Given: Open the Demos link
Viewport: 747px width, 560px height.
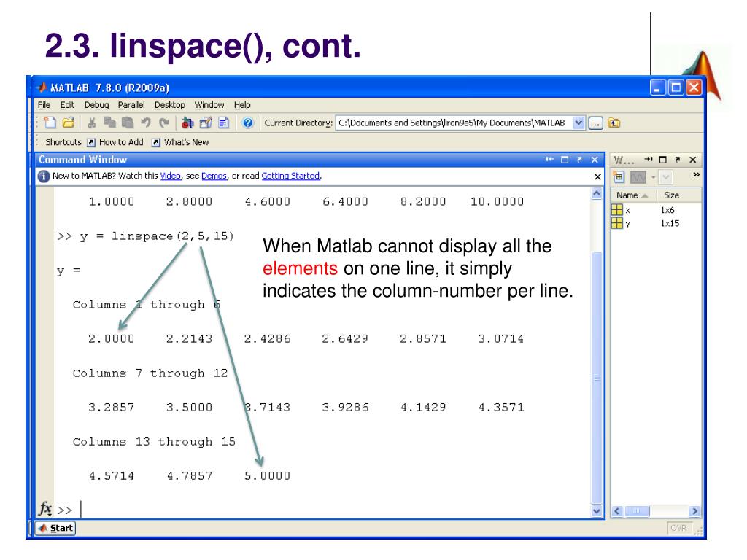Looking at the screenshot, I should [214, 176].
